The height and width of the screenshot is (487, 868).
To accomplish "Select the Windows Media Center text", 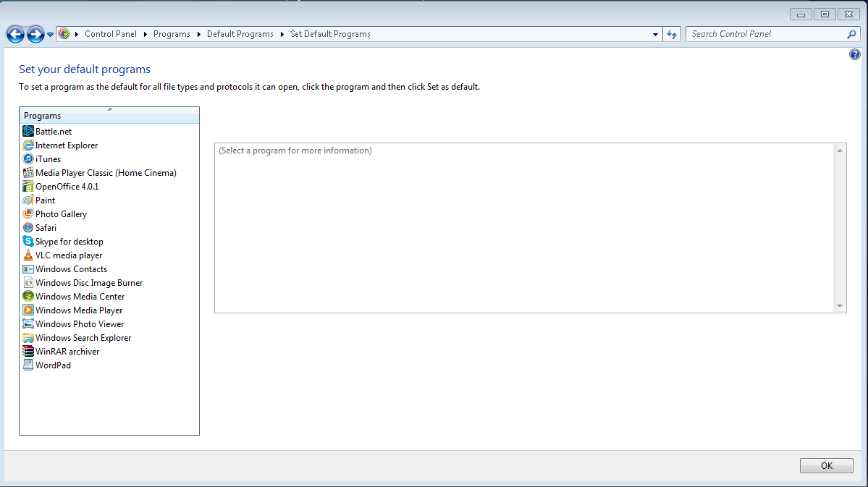I will coord(80,297).
